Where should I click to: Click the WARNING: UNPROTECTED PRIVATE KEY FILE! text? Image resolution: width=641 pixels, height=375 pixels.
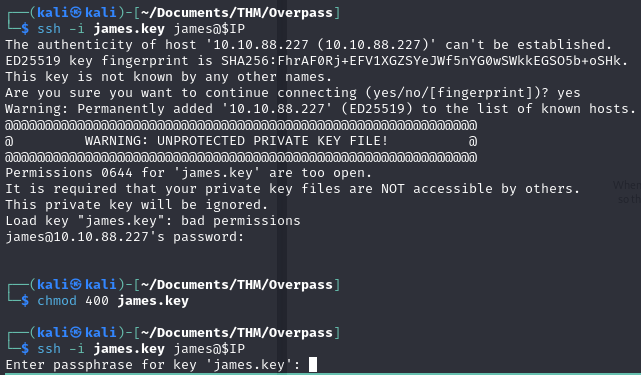click(236, 141)
